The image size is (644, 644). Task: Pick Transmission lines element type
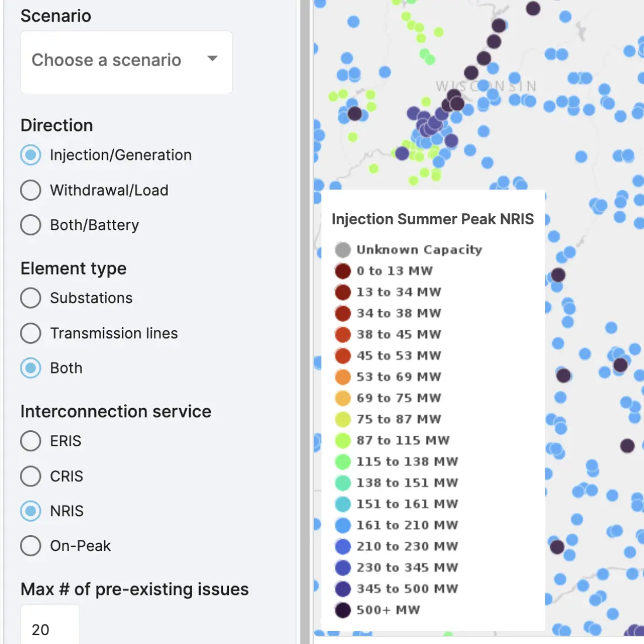[30, 333]
